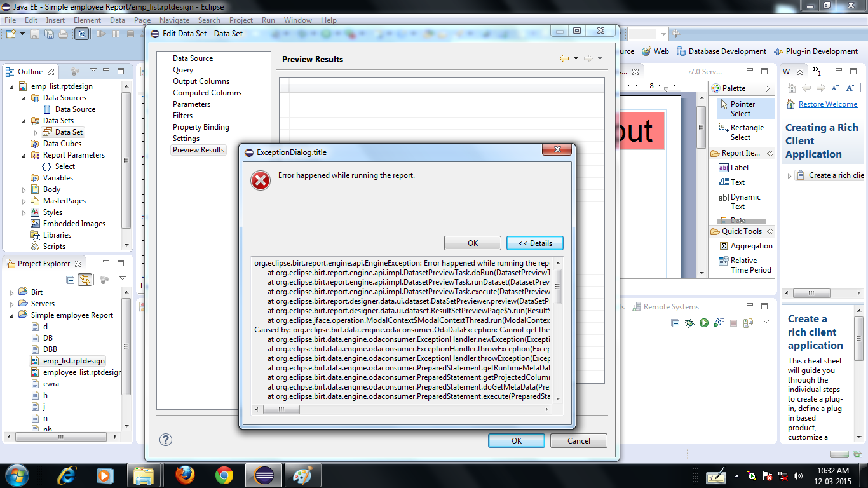Select Data Cubes in the Outline
868x488 pixels.
(x=62, y=144)
